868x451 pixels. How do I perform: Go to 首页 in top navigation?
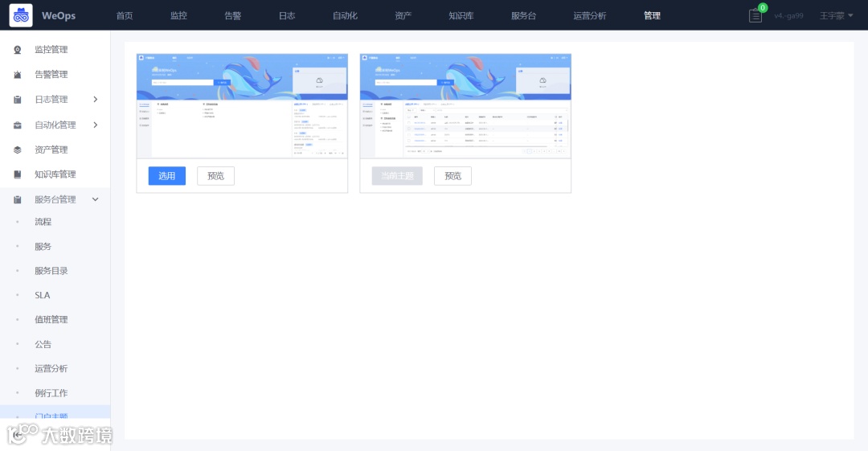pyautogui.click(x=125, y=15)
